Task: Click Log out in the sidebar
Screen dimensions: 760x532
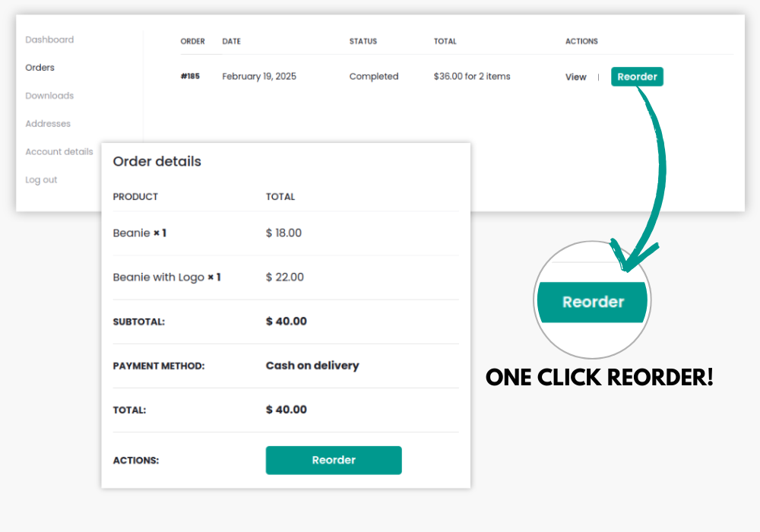Action: [x=41, y=180]
